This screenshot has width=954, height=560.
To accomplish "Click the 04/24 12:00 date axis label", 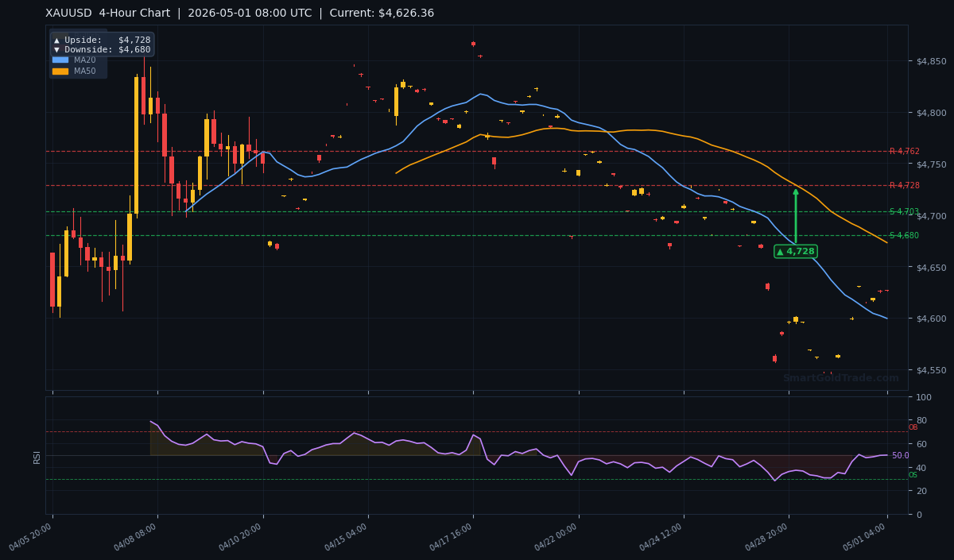I will (663, 537).
